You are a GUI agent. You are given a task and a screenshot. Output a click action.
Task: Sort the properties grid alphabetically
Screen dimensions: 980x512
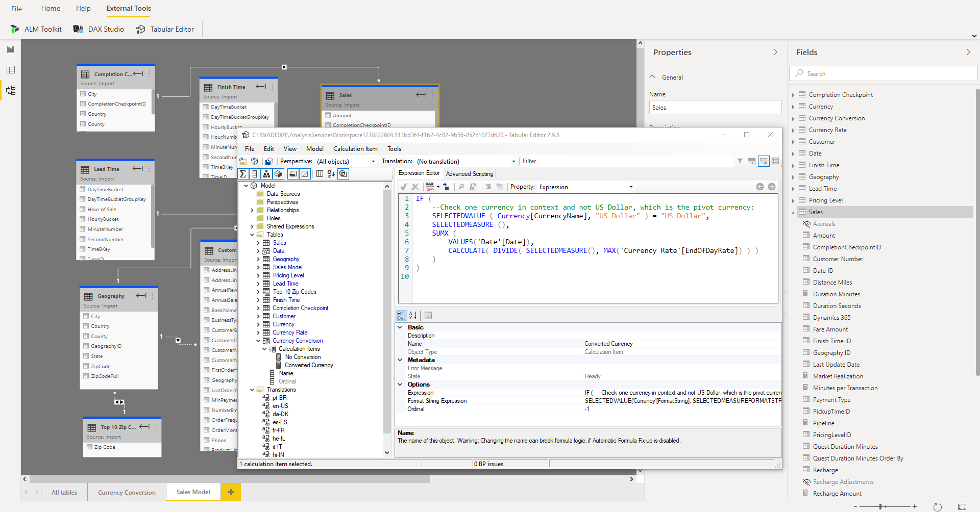(x=413, y=316)
